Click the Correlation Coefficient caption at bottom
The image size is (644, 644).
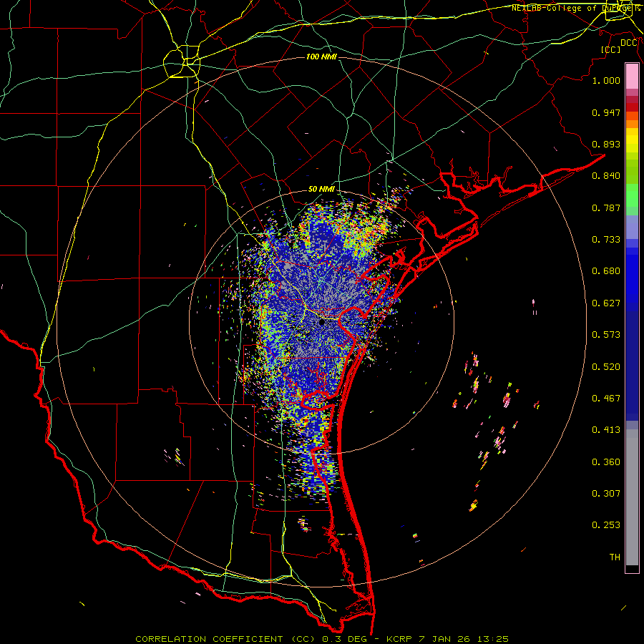click(x=322, y=639)
